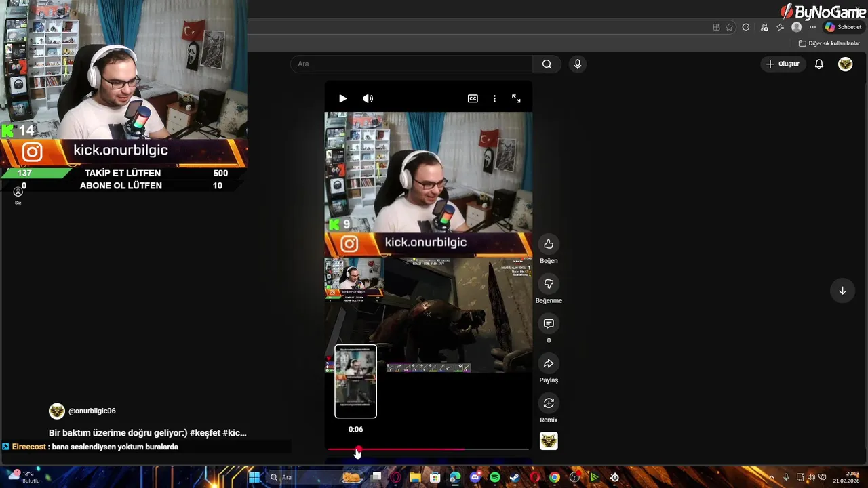Go to next Short with down arrow
868x488 pixels.
842,291
